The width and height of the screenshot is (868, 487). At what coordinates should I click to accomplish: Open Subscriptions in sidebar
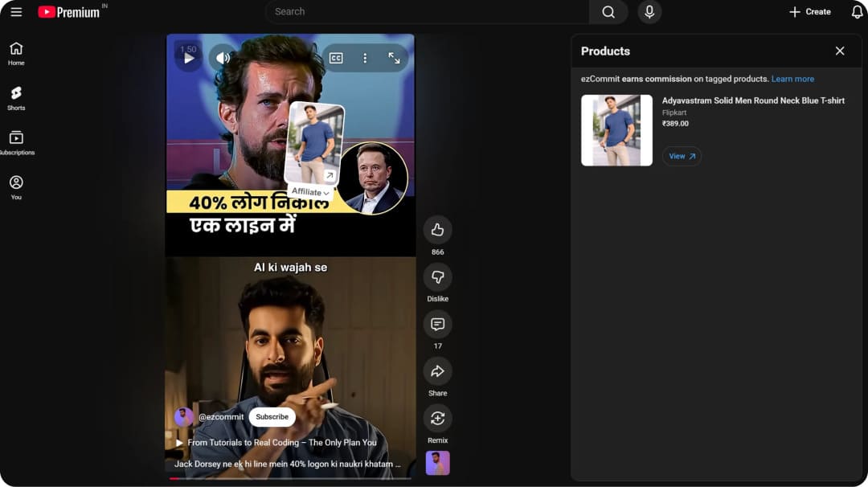point(16,143)
